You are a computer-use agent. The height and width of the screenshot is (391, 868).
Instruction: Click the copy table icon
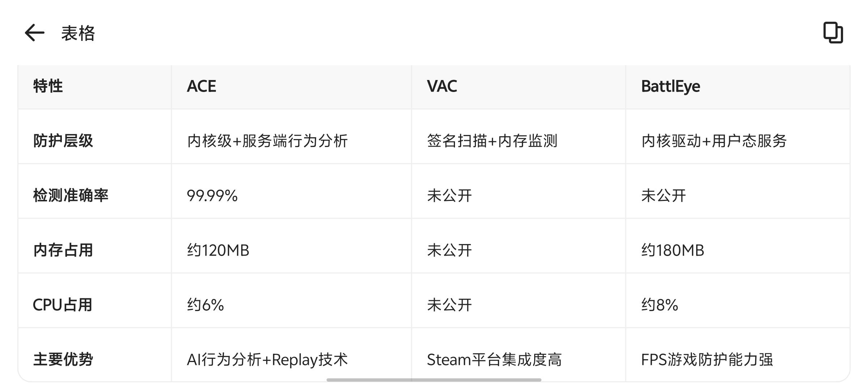833,33
